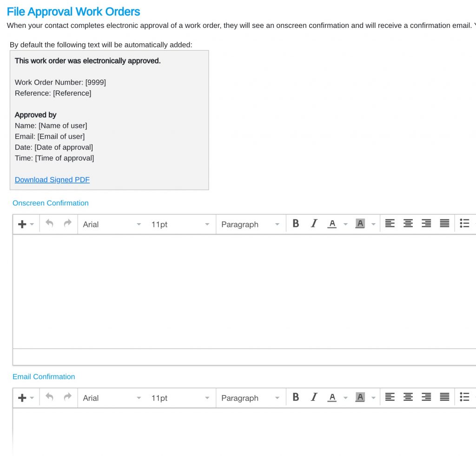Center align text in the Onscreen Confirmation editor

[x=408, y=223]
